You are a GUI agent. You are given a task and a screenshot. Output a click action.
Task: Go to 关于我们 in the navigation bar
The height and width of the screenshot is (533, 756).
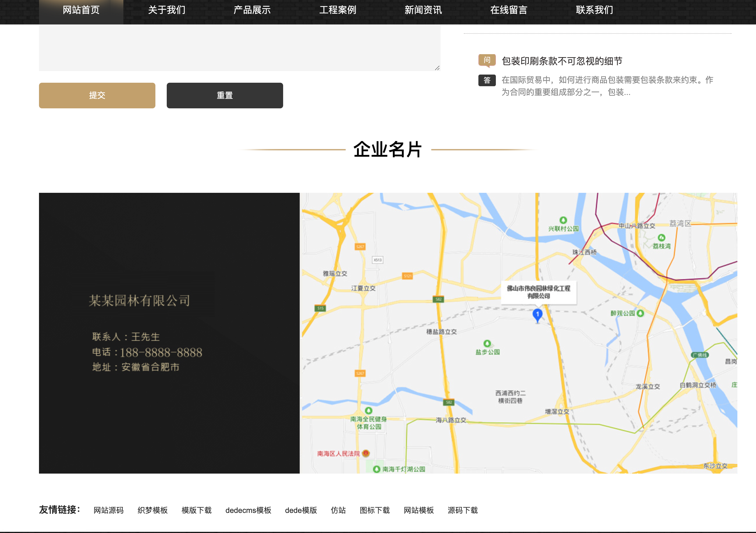167,10
